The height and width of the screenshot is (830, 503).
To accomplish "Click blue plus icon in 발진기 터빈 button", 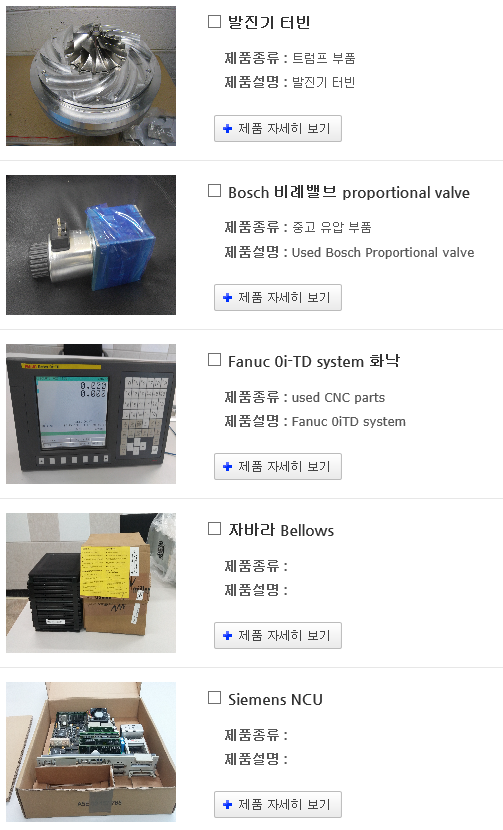I will [x=228, y=129].
